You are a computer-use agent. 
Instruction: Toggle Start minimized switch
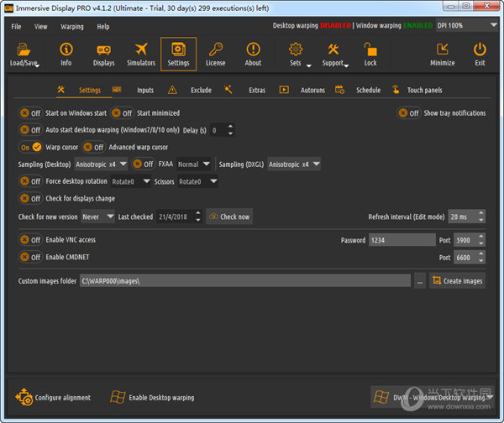click(x=122, y=113)
